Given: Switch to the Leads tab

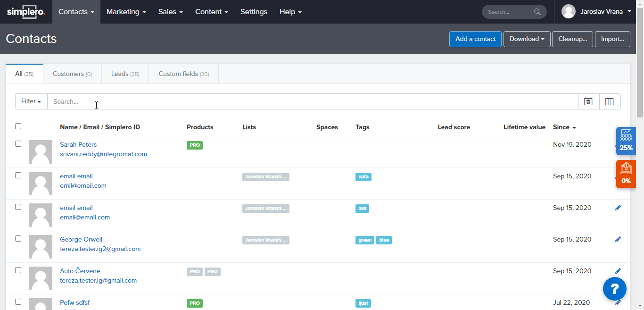Looking at the screenshot, I should point(125,74).
